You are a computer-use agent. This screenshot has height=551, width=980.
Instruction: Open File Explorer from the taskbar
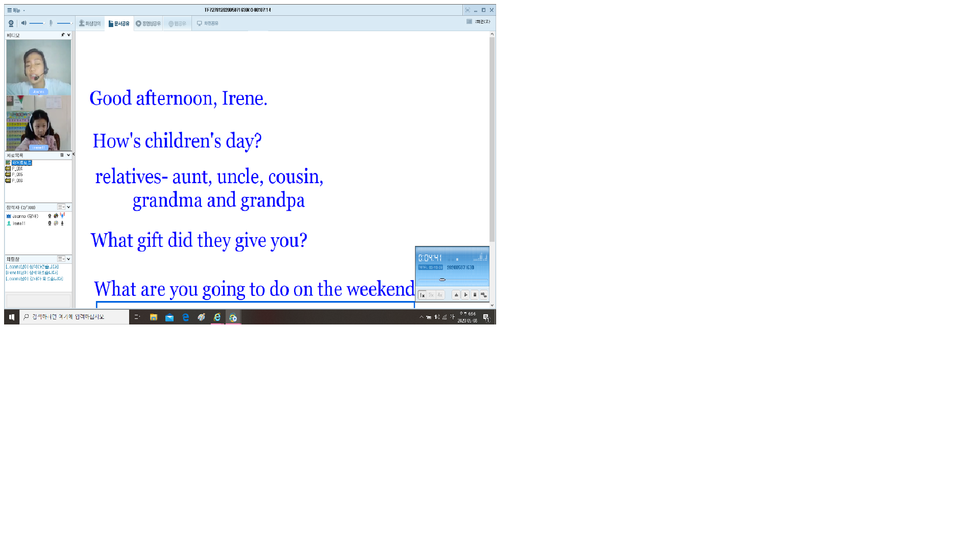pyautogui.click(x=153, y=317)
